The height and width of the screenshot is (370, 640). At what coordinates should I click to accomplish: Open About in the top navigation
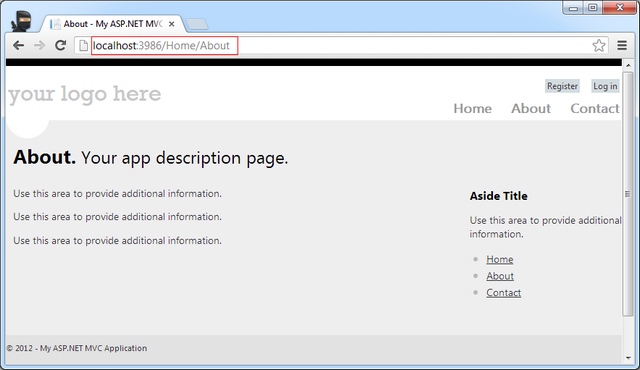click(x=531, y=109)
